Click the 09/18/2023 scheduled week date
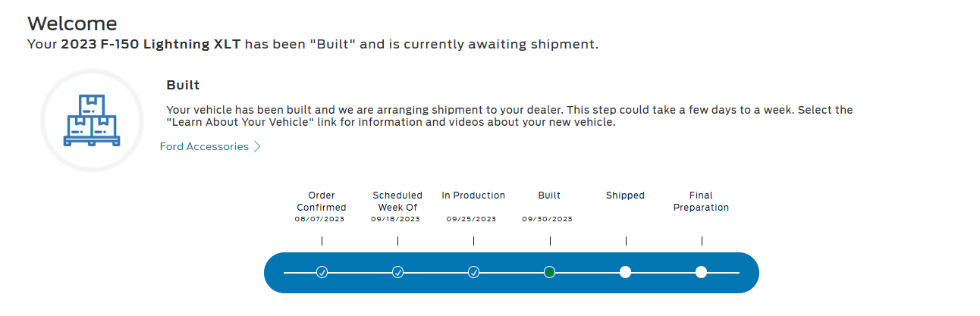This screenshot has width=980, height=316. point(395,219)
